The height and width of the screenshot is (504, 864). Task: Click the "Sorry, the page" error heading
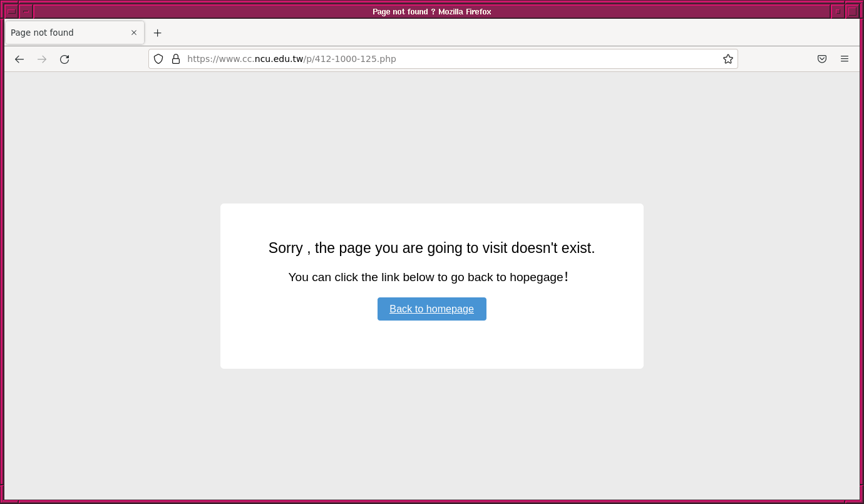point(431,248)
